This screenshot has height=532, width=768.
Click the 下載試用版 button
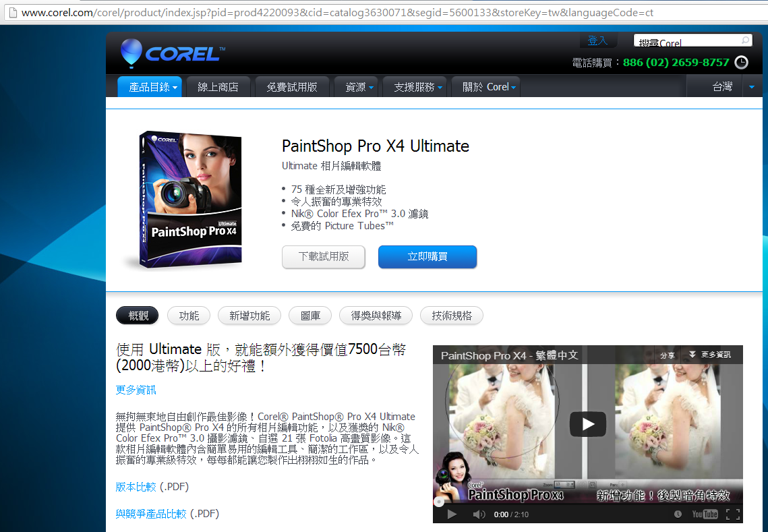[x=324, y=257]
